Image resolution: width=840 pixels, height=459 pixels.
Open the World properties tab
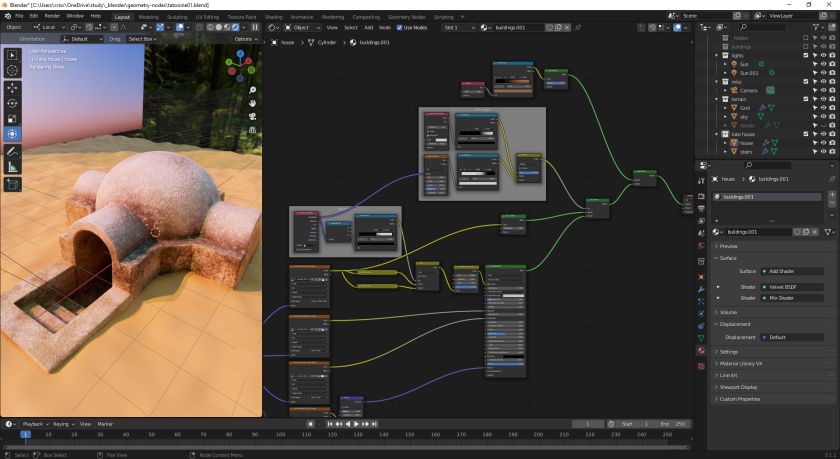point(701,246)
